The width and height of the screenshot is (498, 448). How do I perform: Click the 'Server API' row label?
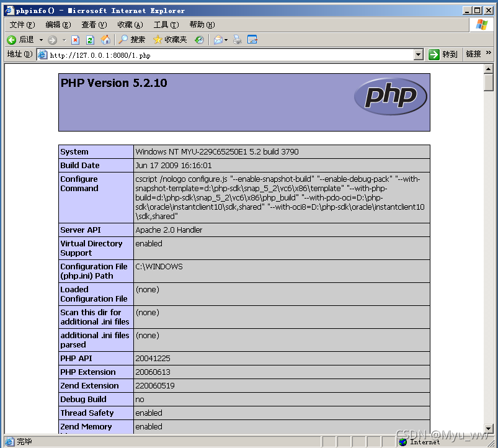pyautogui.click(x=81, y=230)
